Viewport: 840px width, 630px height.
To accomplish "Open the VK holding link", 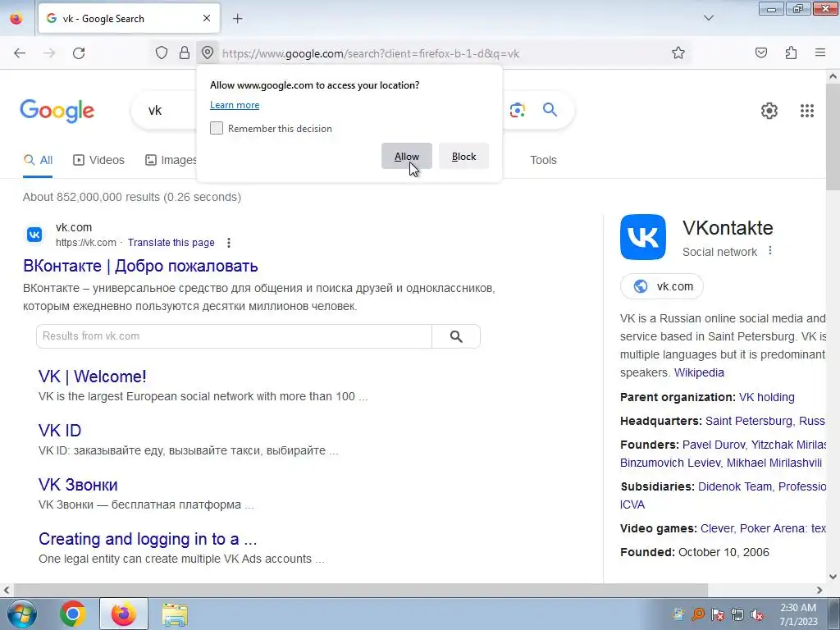I will [x=767, y=397].
